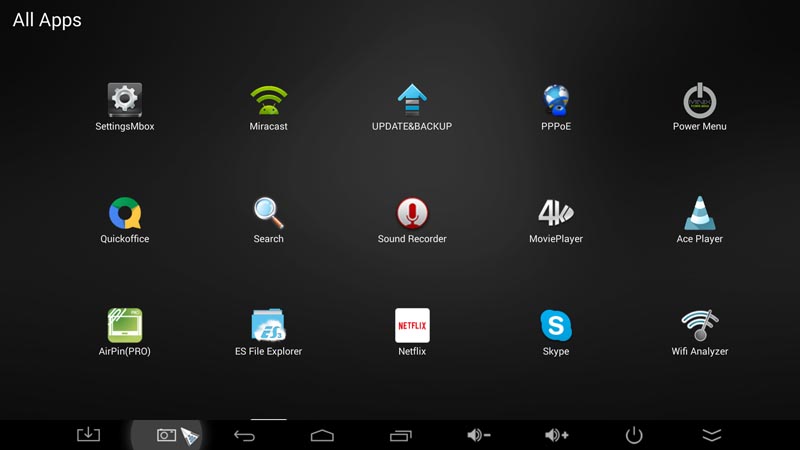Screen dimensions: 800x450
Task: Tap the Home button in navigation bar
Action: [322, 435]
